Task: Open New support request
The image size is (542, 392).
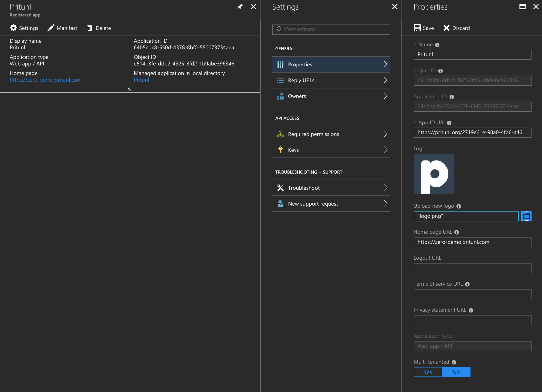Action: (331, 203)
